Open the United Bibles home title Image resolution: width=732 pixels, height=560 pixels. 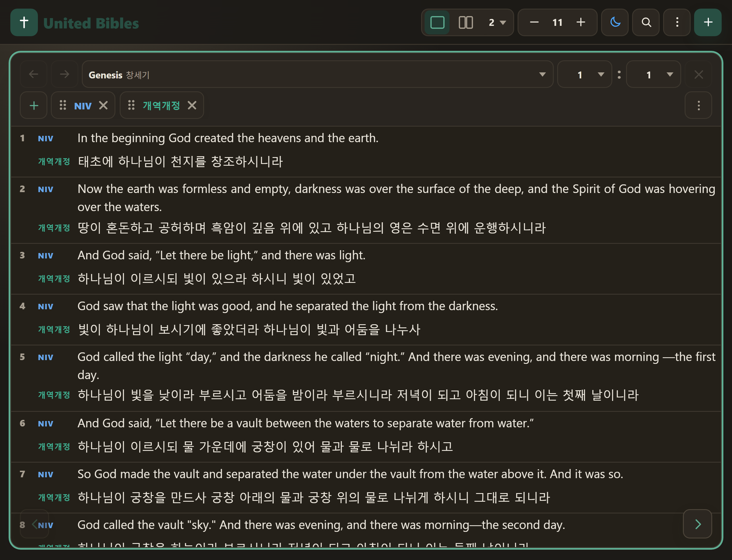91,23
